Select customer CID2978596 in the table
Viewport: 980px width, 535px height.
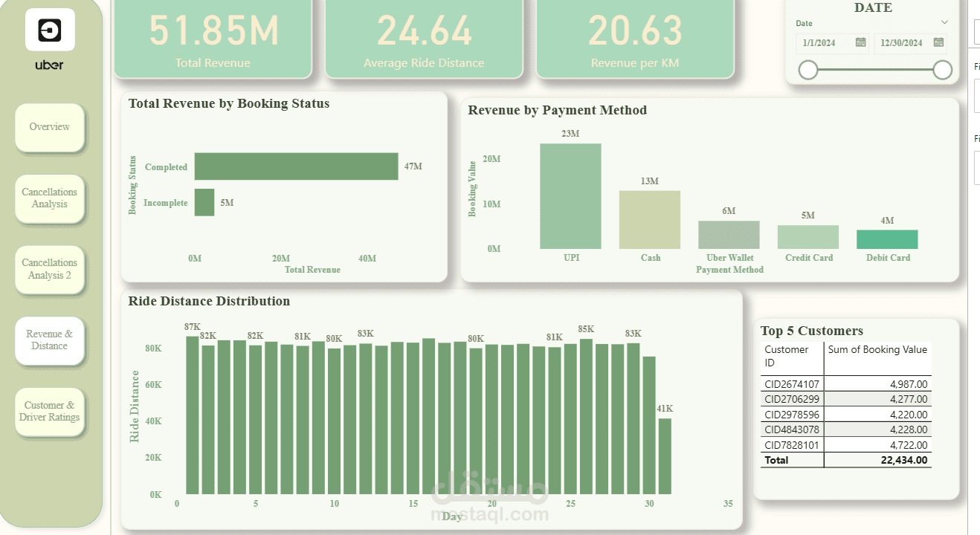tap(792, 415)
